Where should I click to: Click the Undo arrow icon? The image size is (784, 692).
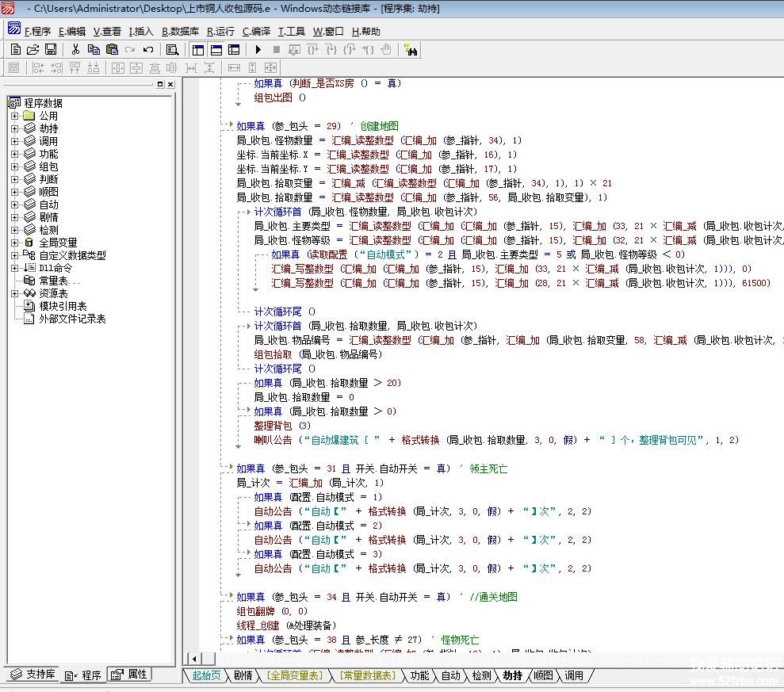point(148,50)
